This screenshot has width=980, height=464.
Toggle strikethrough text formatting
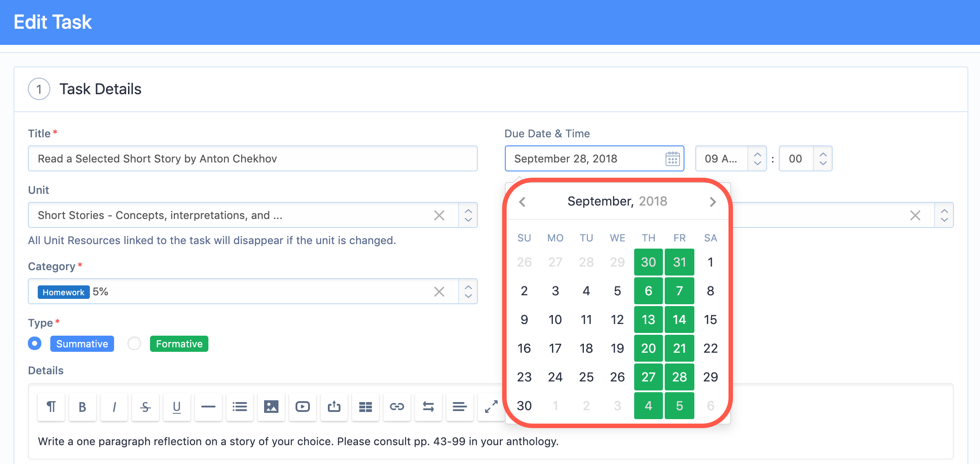point(145,407)
